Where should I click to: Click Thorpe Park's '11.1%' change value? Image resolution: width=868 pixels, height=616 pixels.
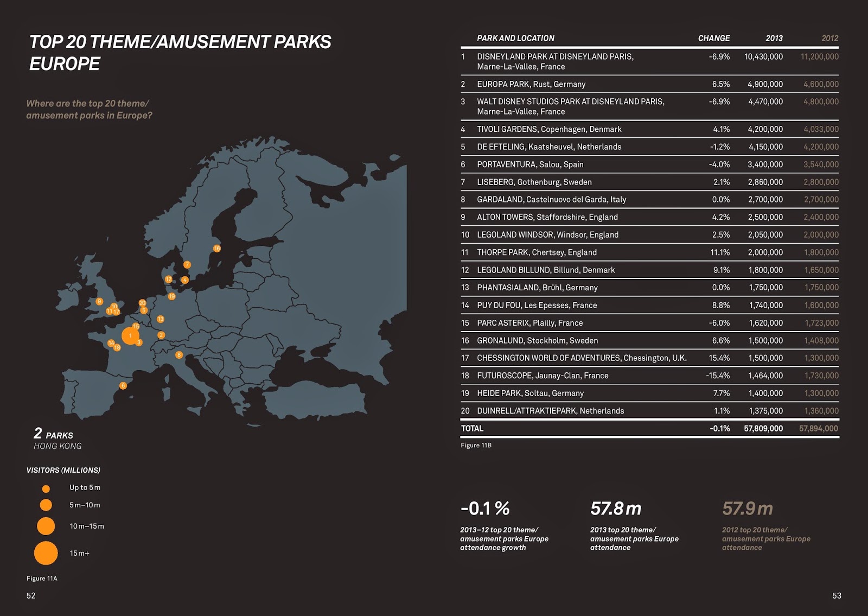click(x=720, y=252)
